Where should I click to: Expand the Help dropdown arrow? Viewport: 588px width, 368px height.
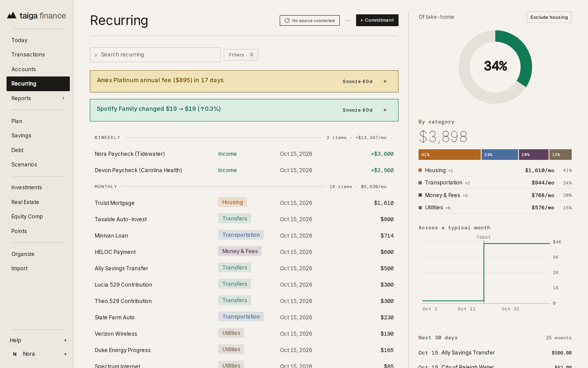point(65,341)
